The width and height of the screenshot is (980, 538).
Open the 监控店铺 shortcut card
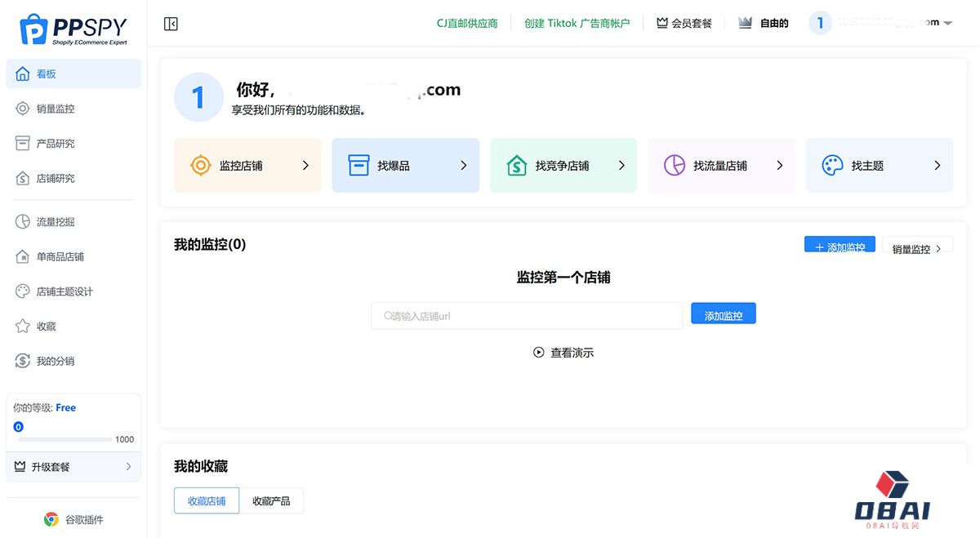247,165
